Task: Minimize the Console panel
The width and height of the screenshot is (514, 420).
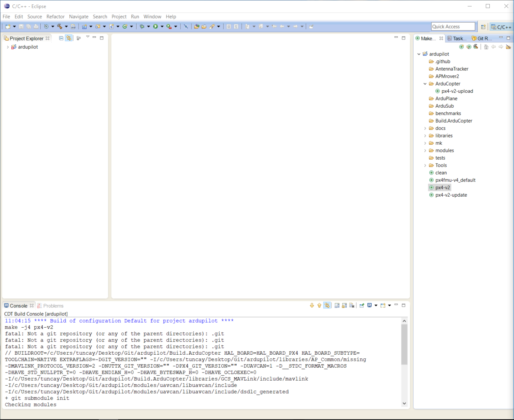Action: 396,304
